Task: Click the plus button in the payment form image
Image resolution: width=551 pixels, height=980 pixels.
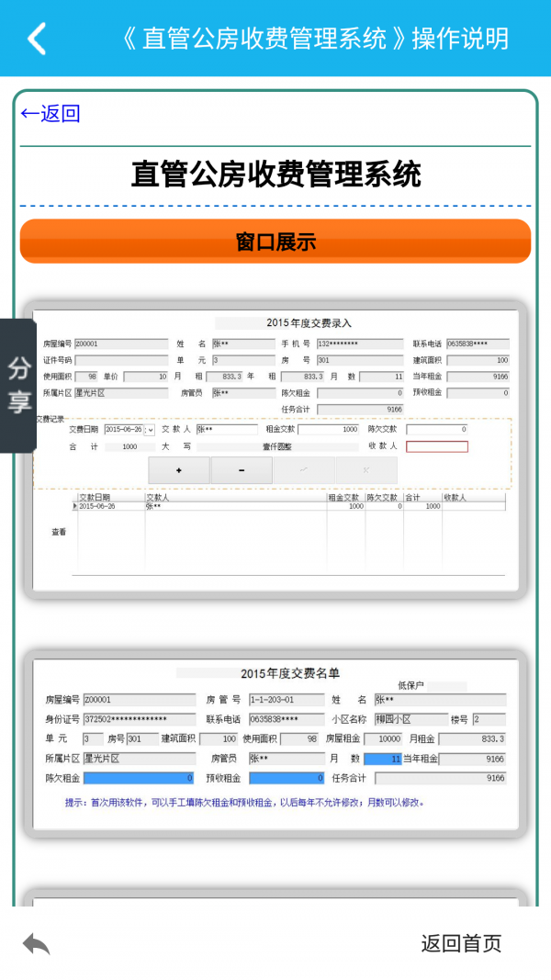Action: 179,470
